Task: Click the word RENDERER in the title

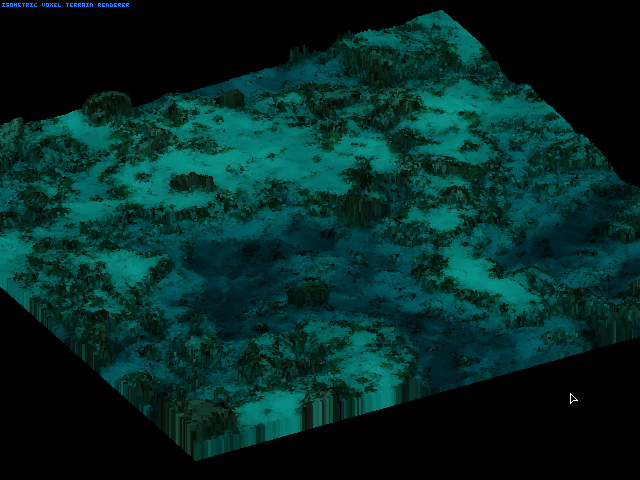Action: (112, 5)
